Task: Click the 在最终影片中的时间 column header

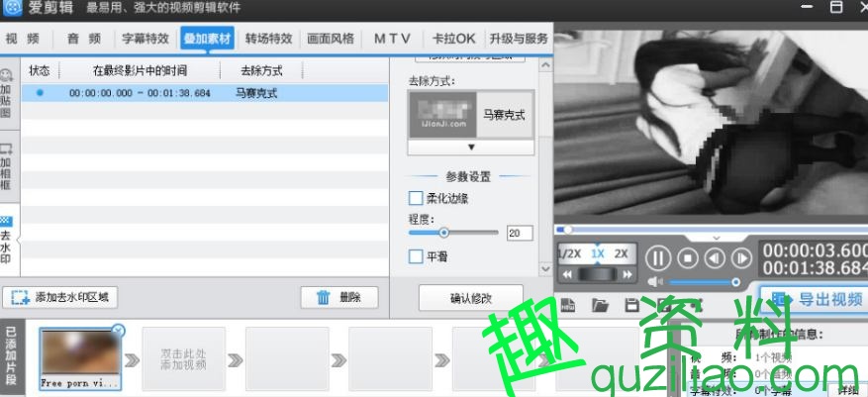Action: coord(140,71)
